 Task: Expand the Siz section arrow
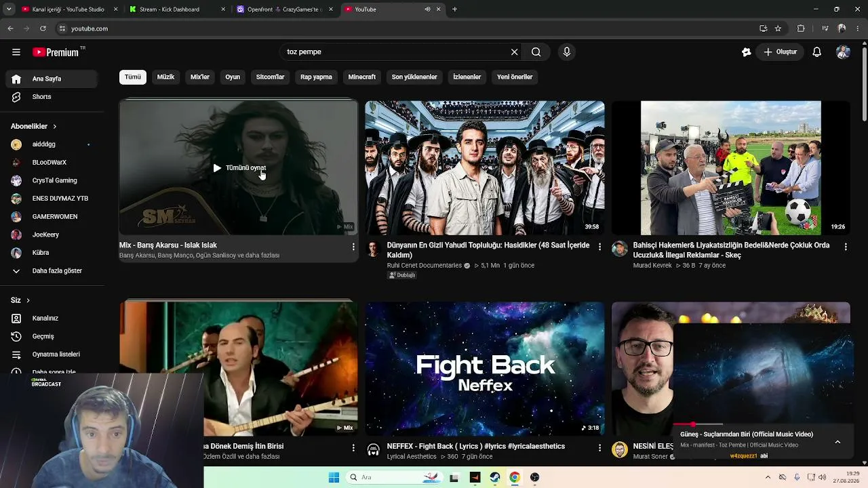tap(28, 300)
